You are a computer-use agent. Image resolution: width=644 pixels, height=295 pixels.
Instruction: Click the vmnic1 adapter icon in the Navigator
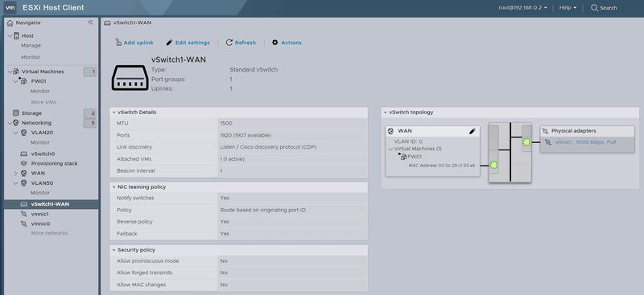click(x=24, y=214)
